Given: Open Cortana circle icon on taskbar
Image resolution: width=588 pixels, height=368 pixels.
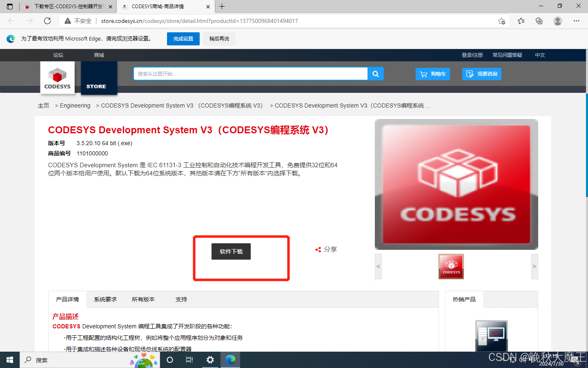Looking at the screenshot, I should (x=170, y=360).
